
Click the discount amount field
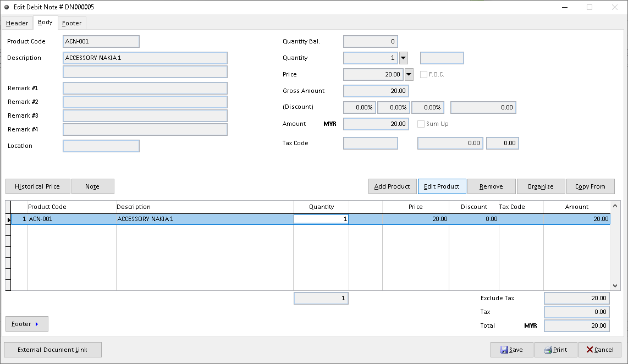pyautogui.click(x=483, y=107)
